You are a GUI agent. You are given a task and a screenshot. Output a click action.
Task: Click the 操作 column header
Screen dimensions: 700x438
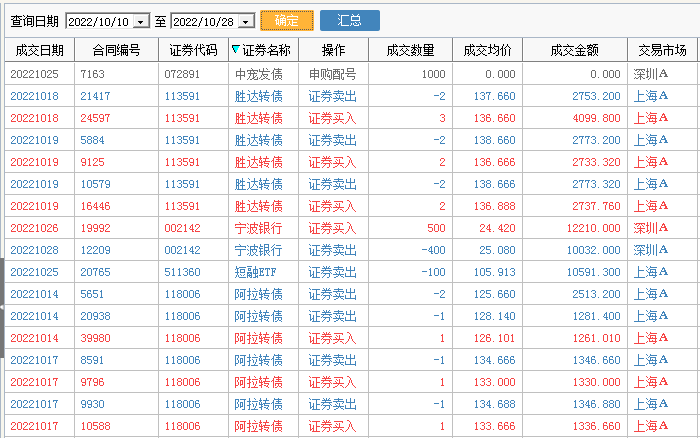coord(333,49)
